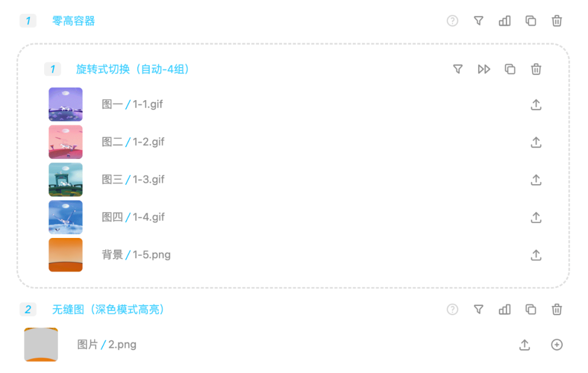This screenshot has width=588, height=373.
Task: Upload replacement for 1-1.gif
Action: [536, 105]
